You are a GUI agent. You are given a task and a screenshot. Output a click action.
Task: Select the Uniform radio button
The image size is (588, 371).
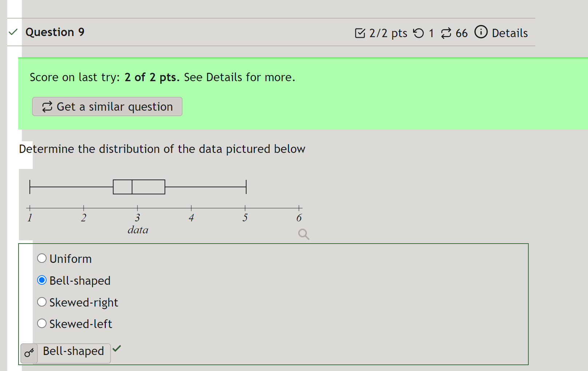coord(41,258)
